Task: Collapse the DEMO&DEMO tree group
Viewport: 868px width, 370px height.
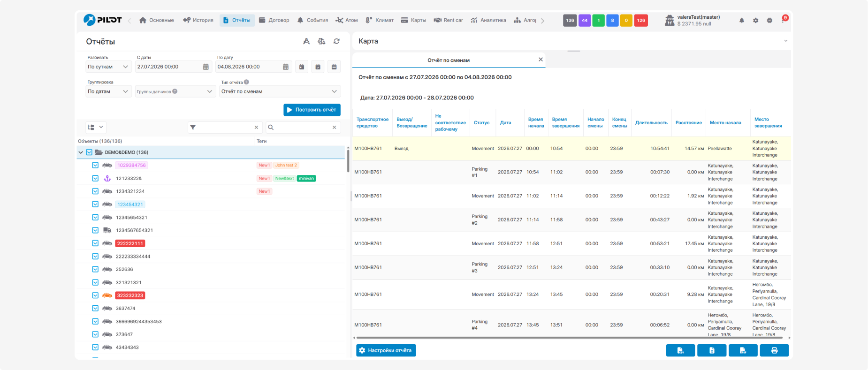Action: coord(81,152)
